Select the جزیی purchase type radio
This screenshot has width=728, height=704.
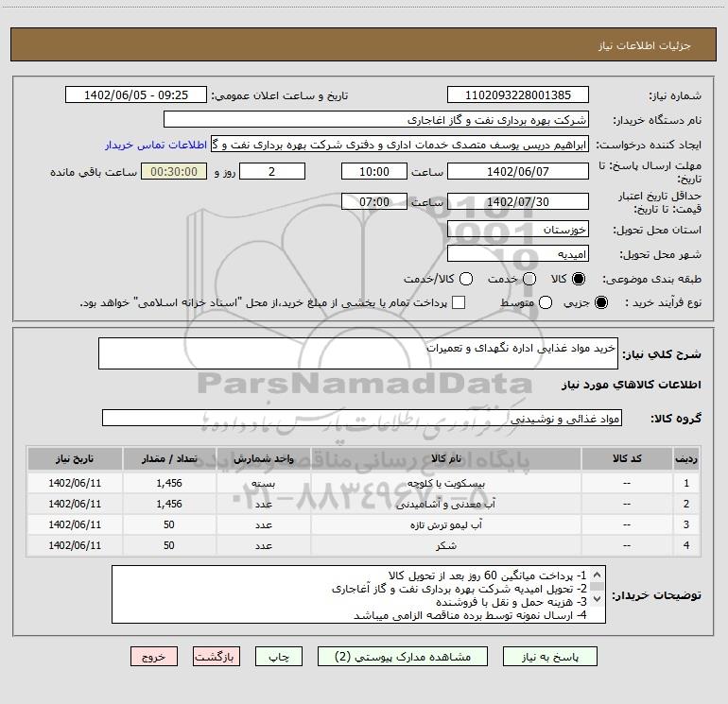(x=601, y=302)
